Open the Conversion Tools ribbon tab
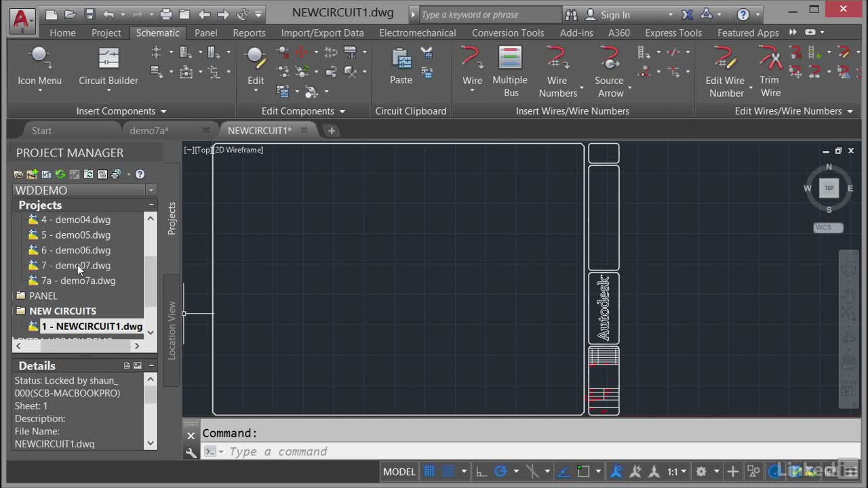Image resolution: width=868 pixels, height=488 pixels. (508, 33)
